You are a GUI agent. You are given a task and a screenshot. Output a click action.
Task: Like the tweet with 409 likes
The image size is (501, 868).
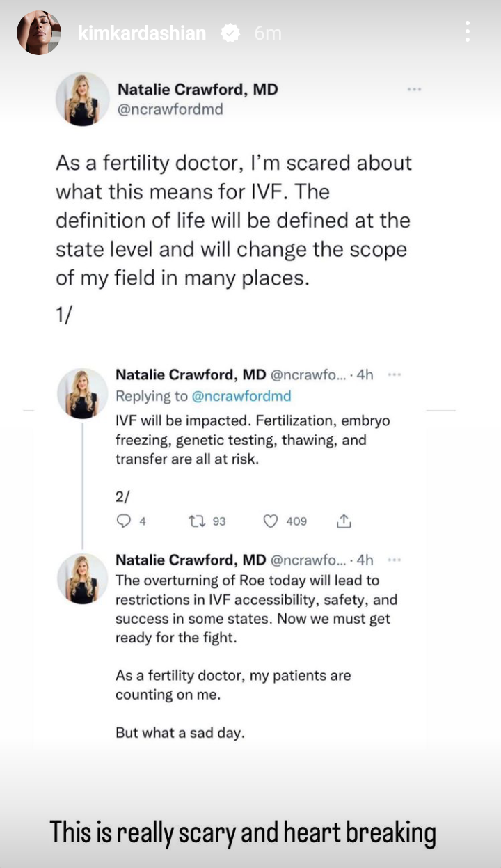pos(271,521)
